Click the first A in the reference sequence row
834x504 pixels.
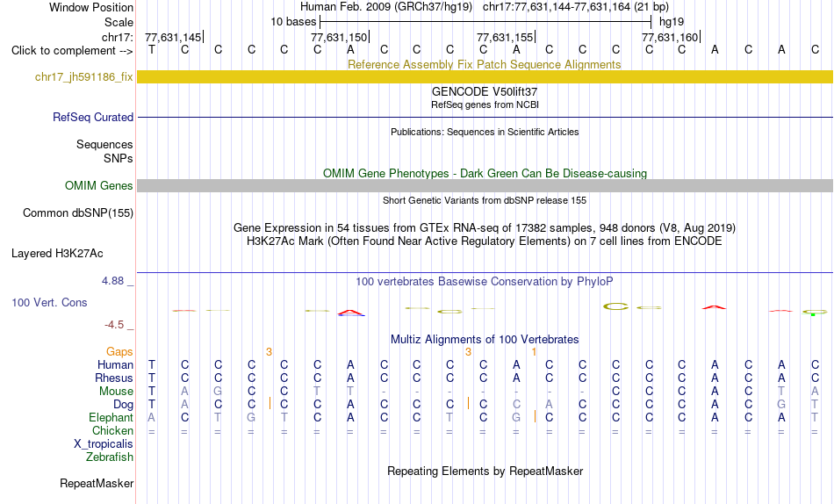(x=350, y=49)
